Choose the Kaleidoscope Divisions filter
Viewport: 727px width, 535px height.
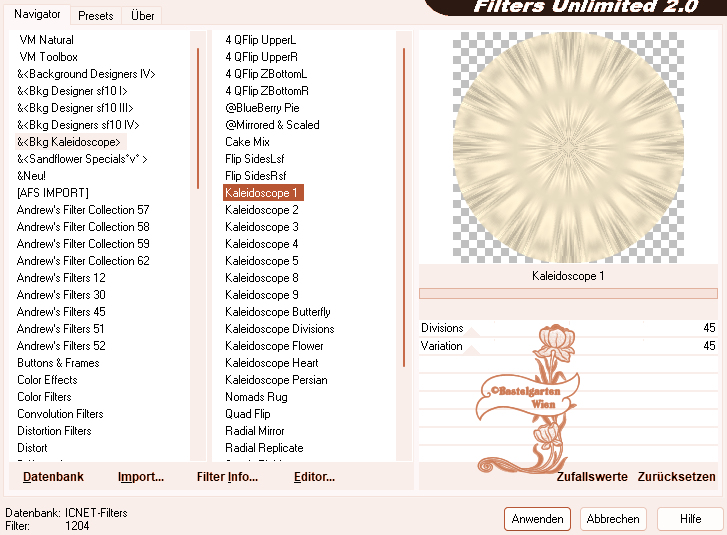(280, 329)
